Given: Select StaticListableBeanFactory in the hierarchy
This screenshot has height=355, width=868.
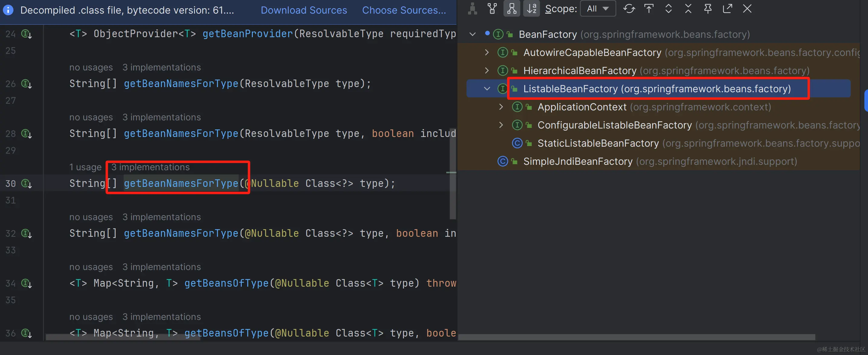Looking at the screenshot, I should point(598,143).
